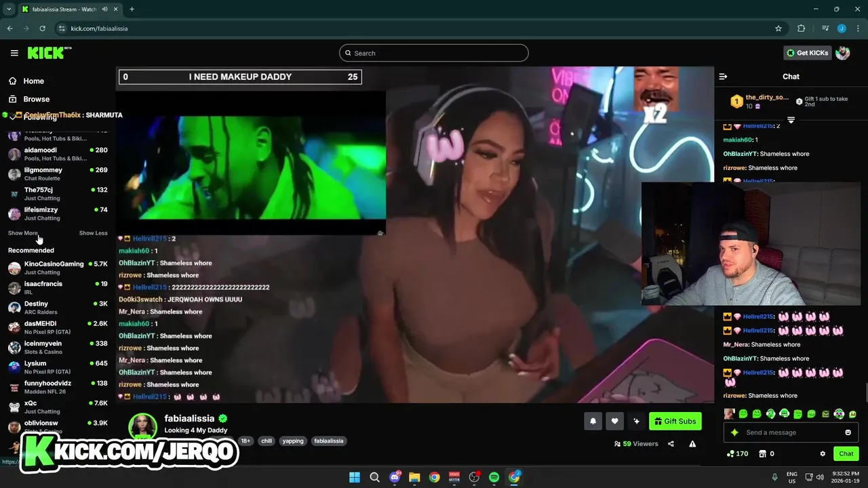Click the Send a message field
Screen dimensions: 868x488
[x=791, y=432]
